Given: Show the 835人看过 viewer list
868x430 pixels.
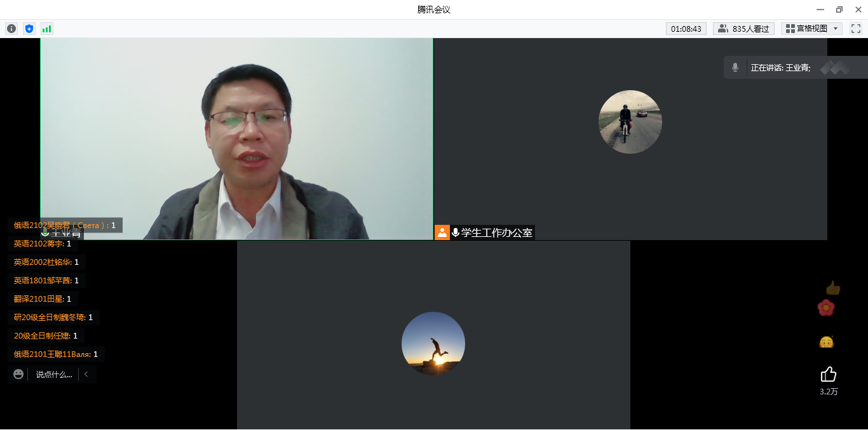Looking at the screenshot, I should (x=743, y=29).
